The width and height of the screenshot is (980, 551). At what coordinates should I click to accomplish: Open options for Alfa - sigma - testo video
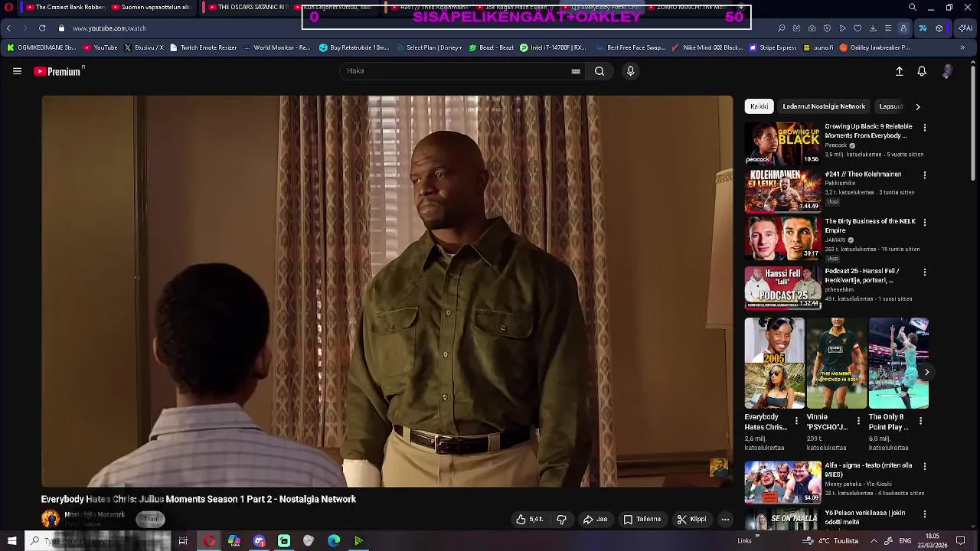point(924,466)
